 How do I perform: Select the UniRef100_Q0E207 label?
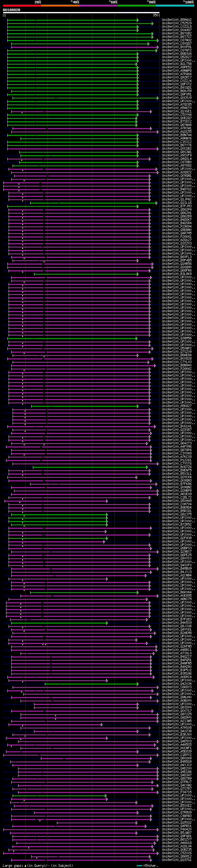[177, 118]
